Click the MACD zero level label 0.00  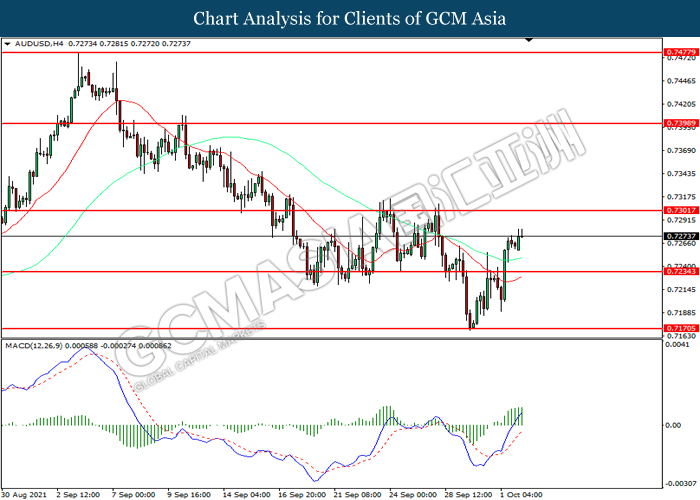(673, 425)
